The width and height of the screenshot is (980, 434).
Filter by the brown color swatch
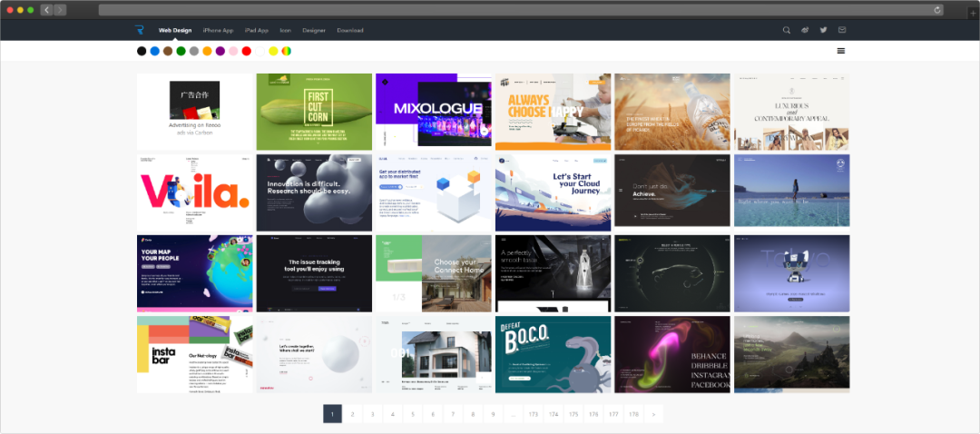pyautogui.click(x=168, y=51)
